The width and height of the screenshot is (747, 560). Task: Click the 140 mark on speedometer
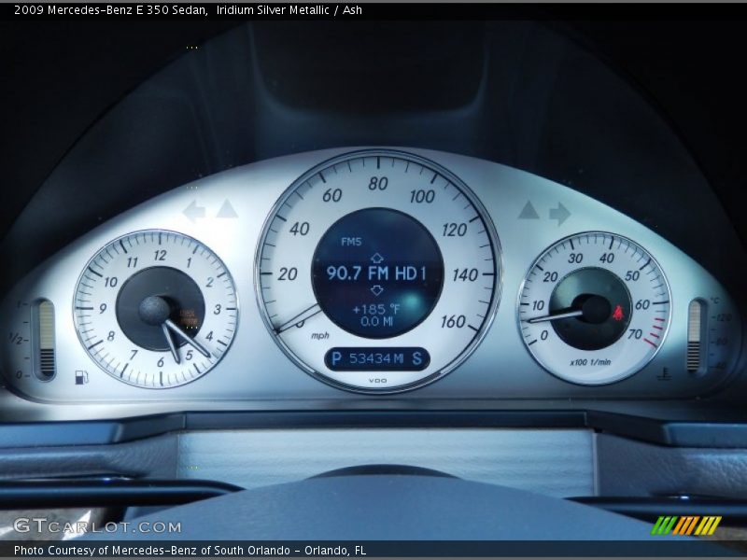pyautogui.click(x=465, y=274)
